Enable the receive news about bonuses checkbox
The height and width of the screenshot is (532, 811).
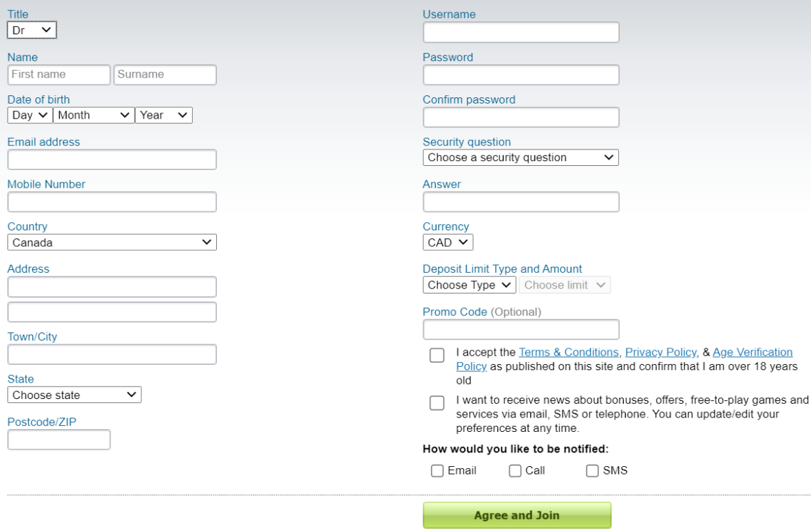(x=437, y=402)
